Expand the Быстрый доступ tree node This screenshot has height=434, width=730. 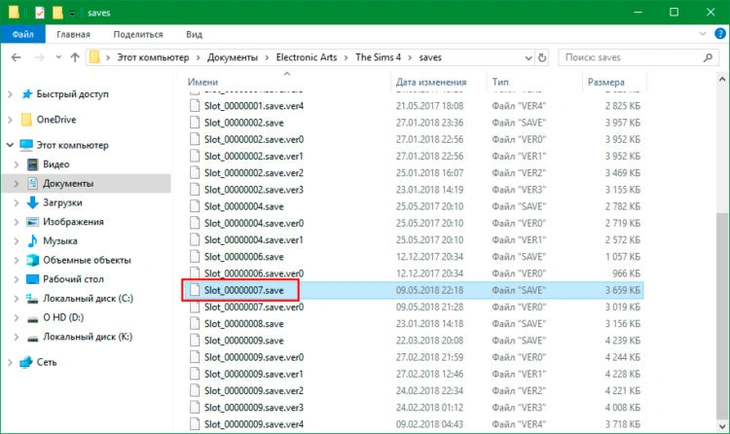click(9, 95)
